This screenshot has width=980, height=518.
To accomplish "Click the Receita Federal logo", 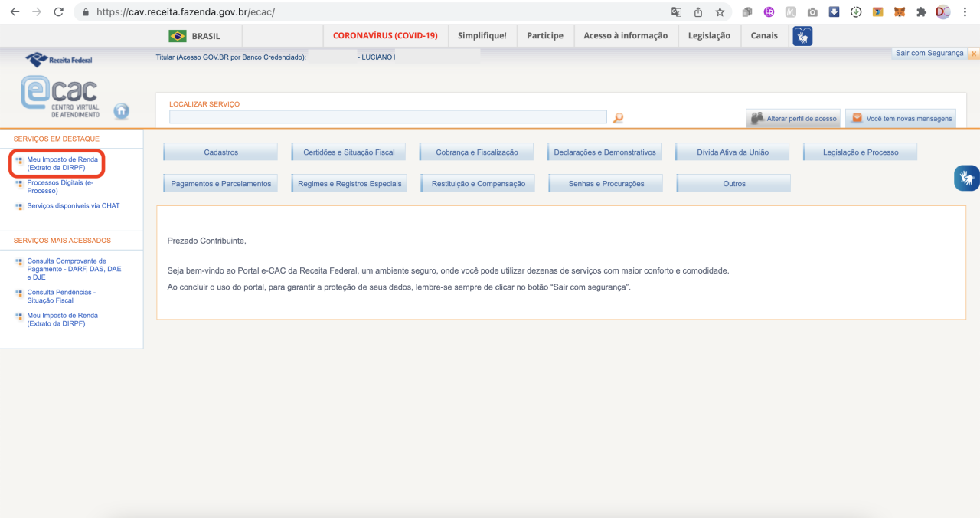I will (58, 59).
